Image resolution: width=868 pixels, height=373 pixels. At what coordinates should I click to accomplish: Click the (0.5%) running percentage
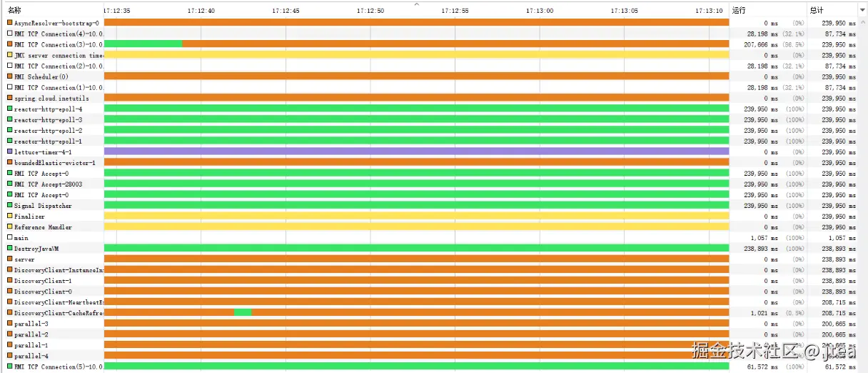(x=795, y=312)
